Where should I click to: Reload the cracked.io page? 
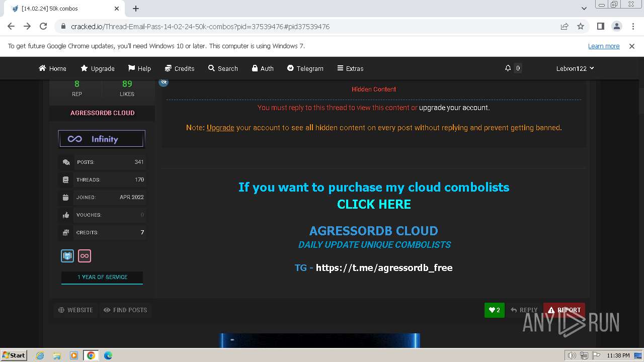(x=43, y=26)
